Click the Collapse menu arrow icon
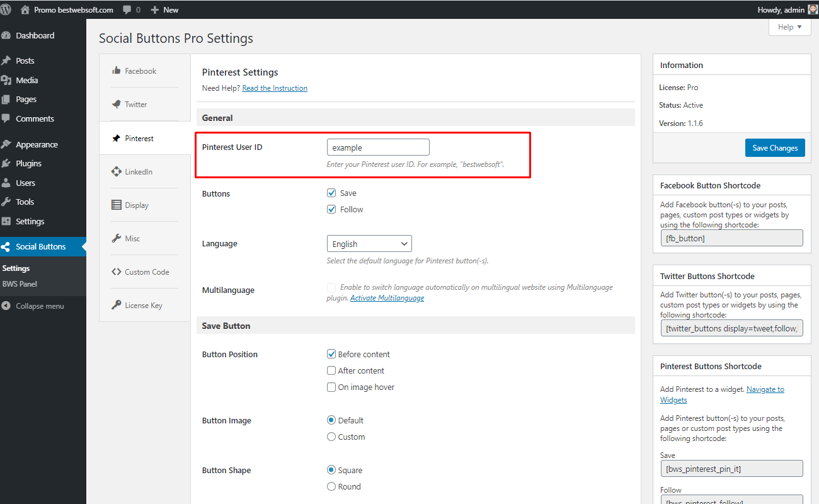The height and width of the screenshot is (504, 819). pyautogui.click(x=6, y=306)
